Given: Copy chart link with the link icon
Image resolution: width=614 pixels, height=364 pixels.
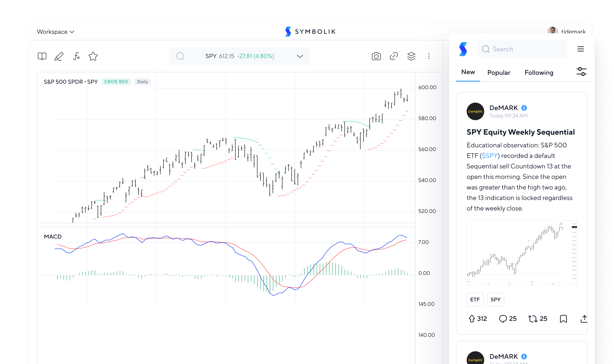Looking at the screenshot, I should click(x=394, y=56).
